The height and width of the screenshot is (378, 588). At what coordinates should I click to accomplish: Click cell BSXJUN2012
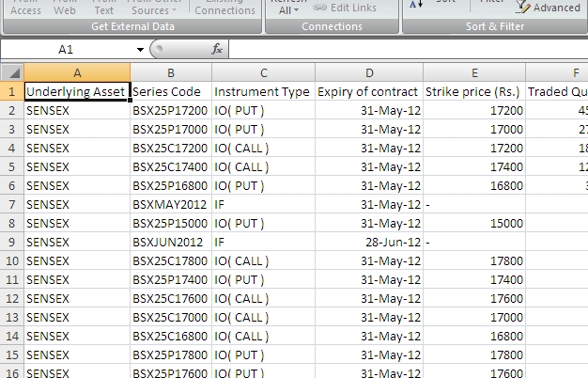click(171, 242)
